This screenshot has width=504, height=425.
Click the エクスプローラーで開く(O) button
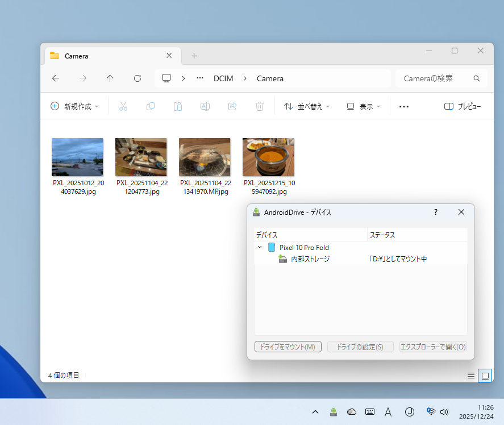pyautogui.click(x=433, y=347)
